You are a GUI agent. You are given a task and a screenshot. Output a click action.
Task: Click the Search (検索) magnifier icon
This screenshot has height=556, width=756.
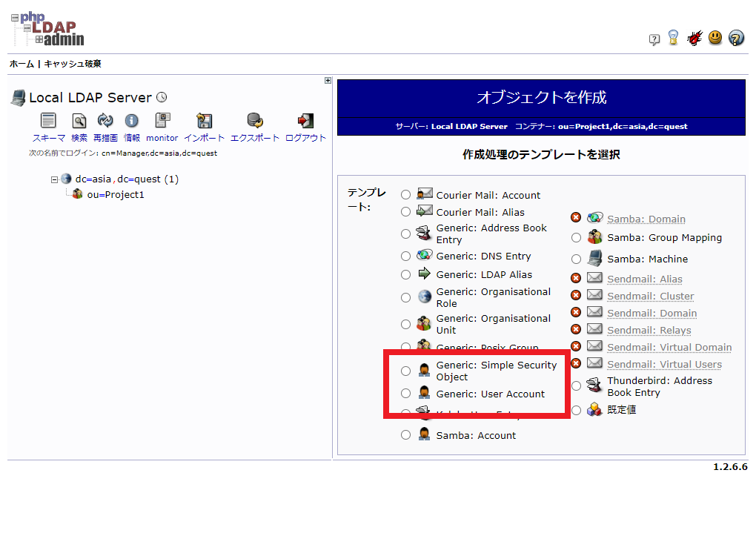(x=79, y=121)
